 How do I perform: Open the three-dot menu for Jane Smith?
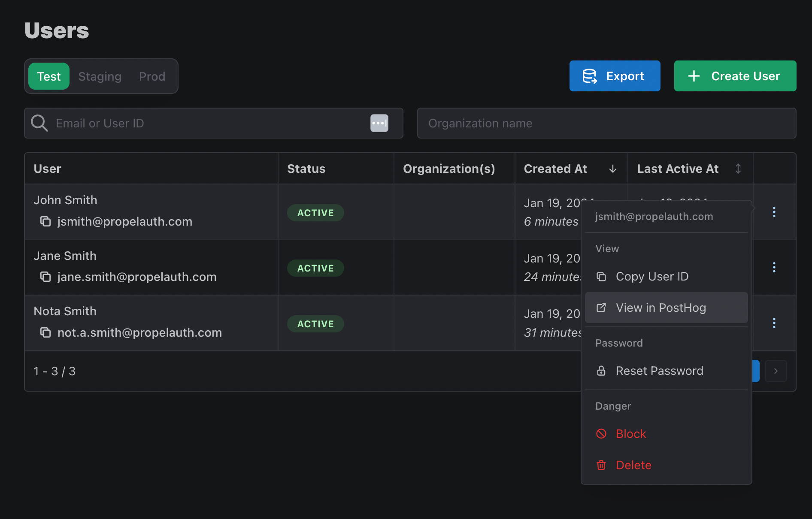tap(774, 267)
